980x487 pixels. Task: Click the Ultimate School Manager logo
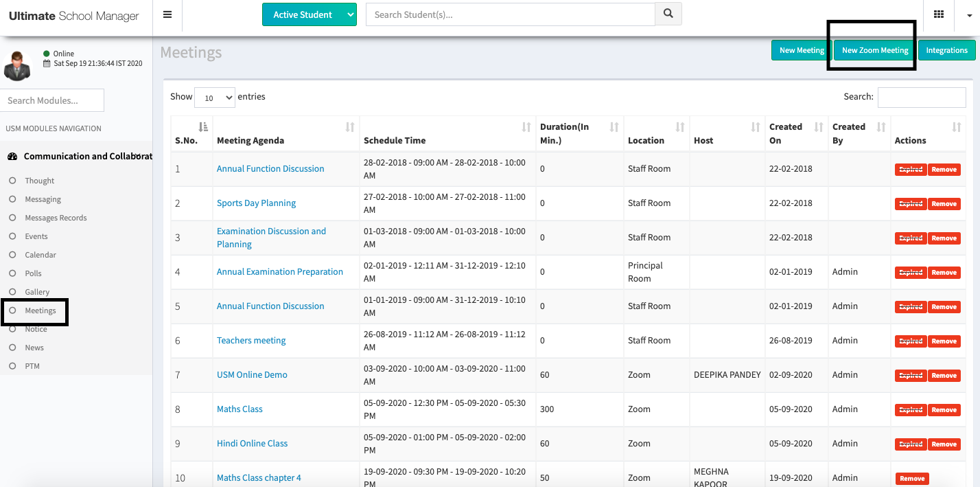pos(74,16)
